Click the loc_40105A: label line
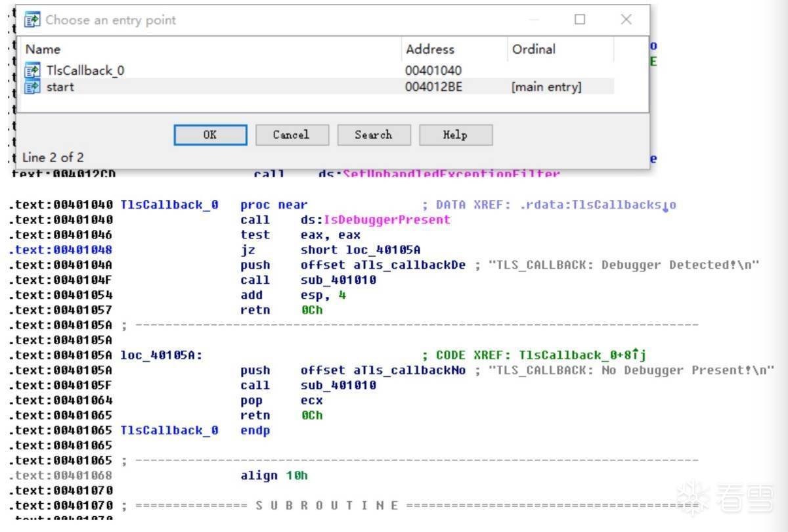 coord(162,355)
